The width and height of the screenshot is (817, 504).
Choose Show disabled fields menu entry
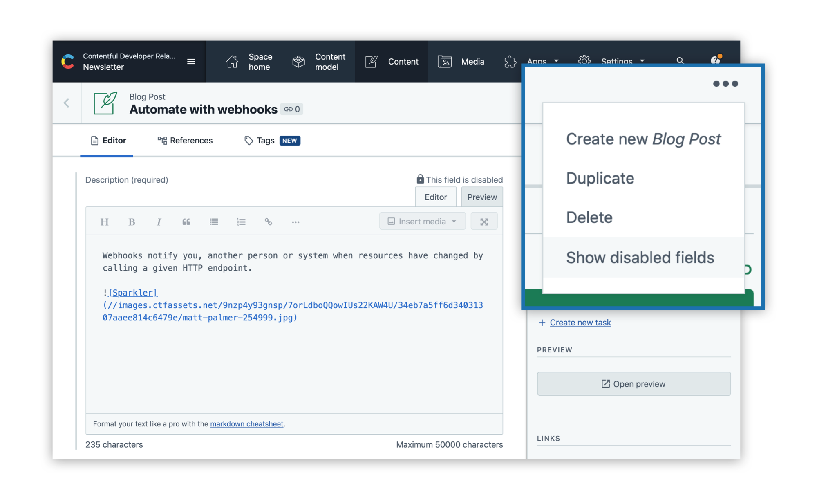tap(640, 258)
